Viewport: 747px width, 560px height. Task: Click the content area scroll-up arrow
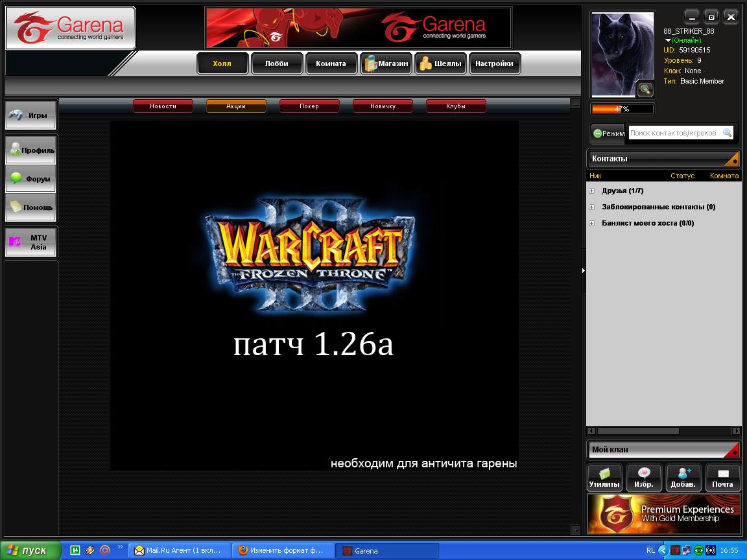coord(576,103)
